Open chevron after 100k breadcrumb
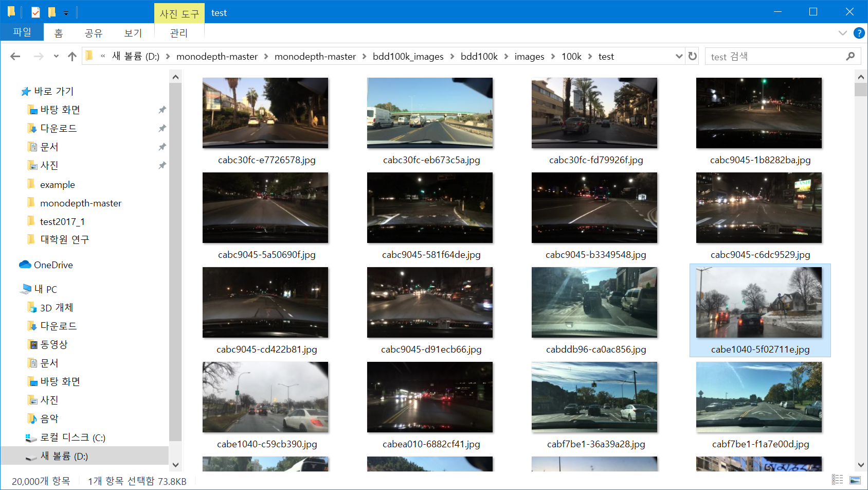868x490 pixels. [x=590, y=57]
